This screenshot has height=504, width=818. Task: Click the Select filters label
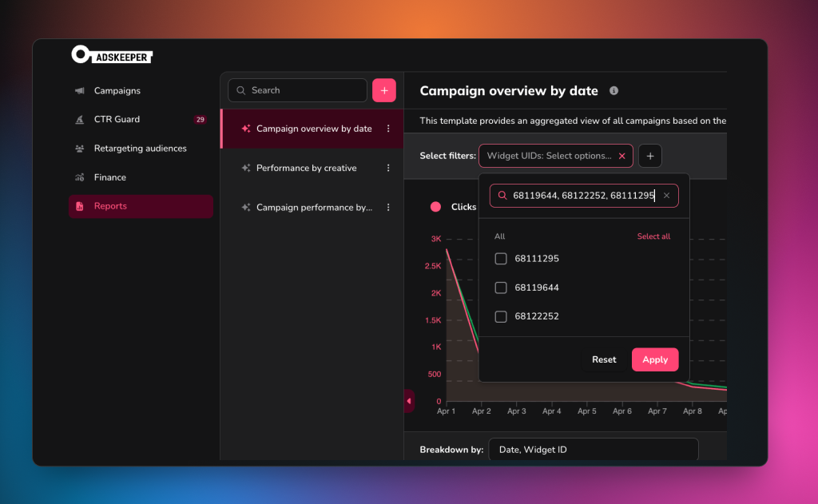pyautogui.click(x=447, y=156)
